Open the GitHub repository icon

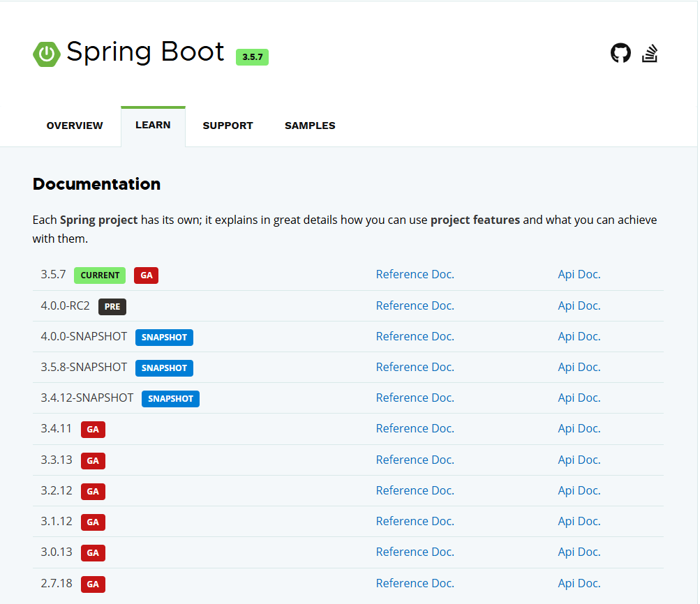click(x=620, y=53)
